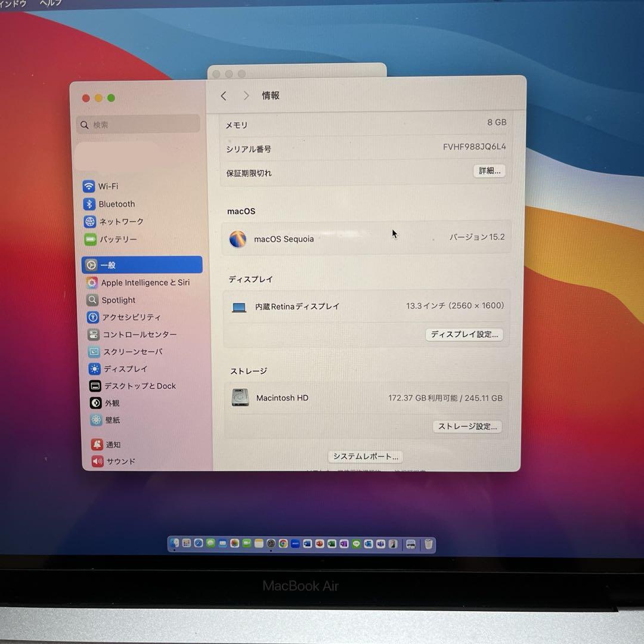Open OneNote from the Dock
This screenshot has height=644, width=644.
click(x=344, y=544)
